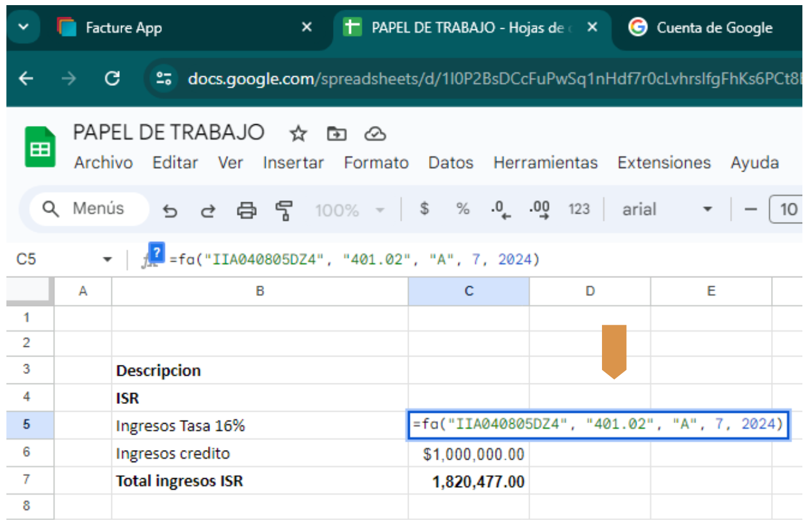Move document using folder icon
The height and width of the screenshot is (530, 812).
pyautogui.click(x=336, y=134)
